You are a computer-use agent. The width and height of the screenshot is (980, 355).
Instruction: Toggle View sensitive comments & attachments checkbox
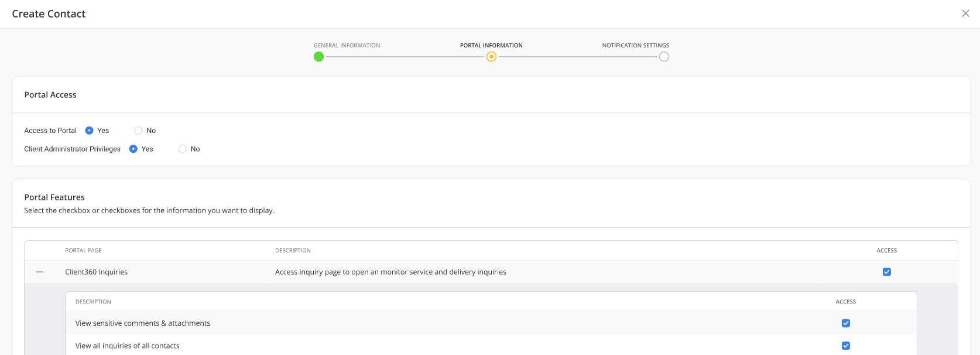click(845, 323)
